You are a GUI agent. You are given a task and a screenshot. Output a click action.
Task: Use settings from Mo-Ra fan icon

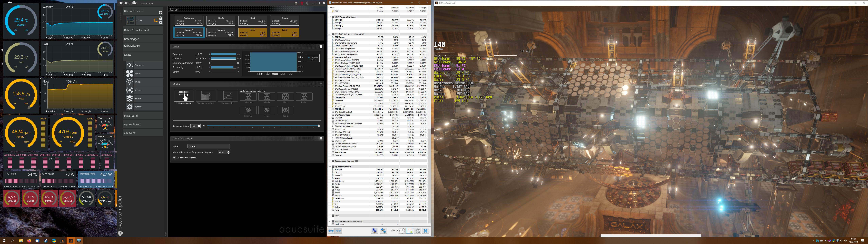[267, 97]
